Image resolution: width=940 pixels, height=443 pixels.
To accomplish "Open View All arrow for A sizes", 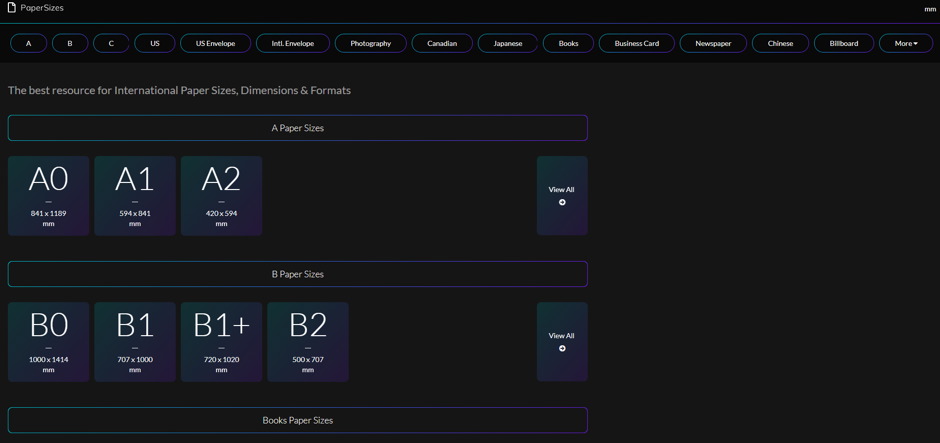I will (x=562, y=202).
